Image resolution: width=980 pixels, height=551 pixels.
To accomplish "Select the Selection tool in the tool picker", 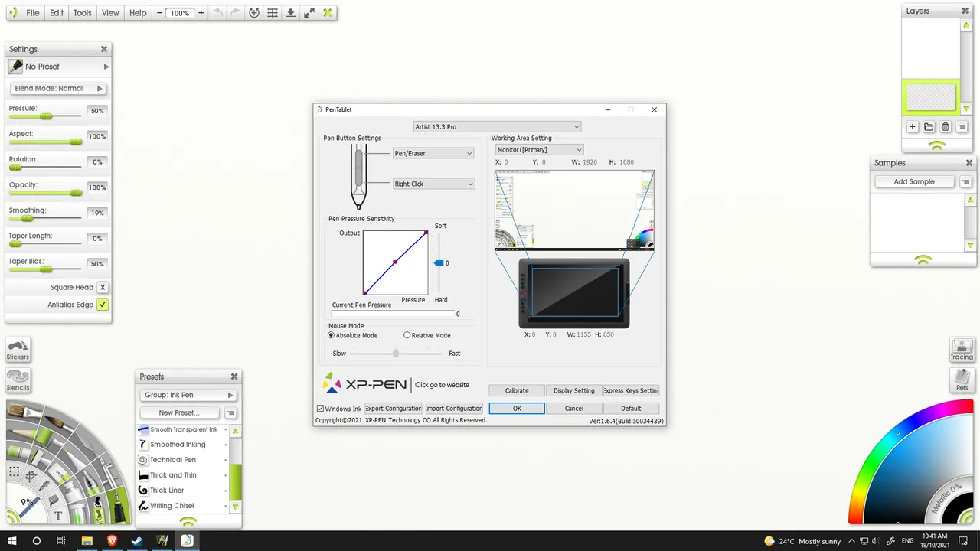I will (x=14, y=471).
